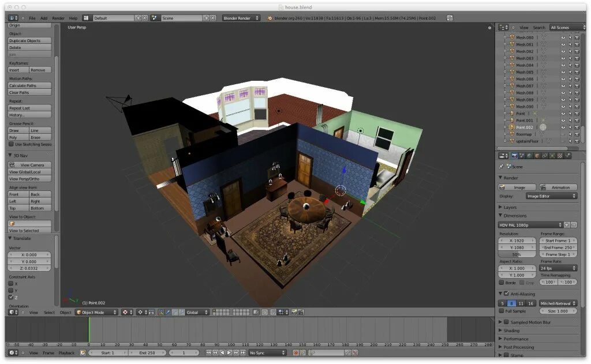Viewport: 591px width, 364px height.
Task: Delete the Default screen layout
Action: 145,18
